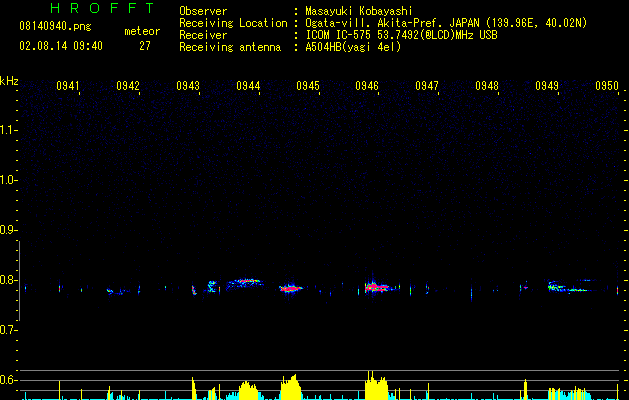Viewport: 629px width, 400px height.
Task: Click the 1.1 kHz axis value
Action: (8, 130)
